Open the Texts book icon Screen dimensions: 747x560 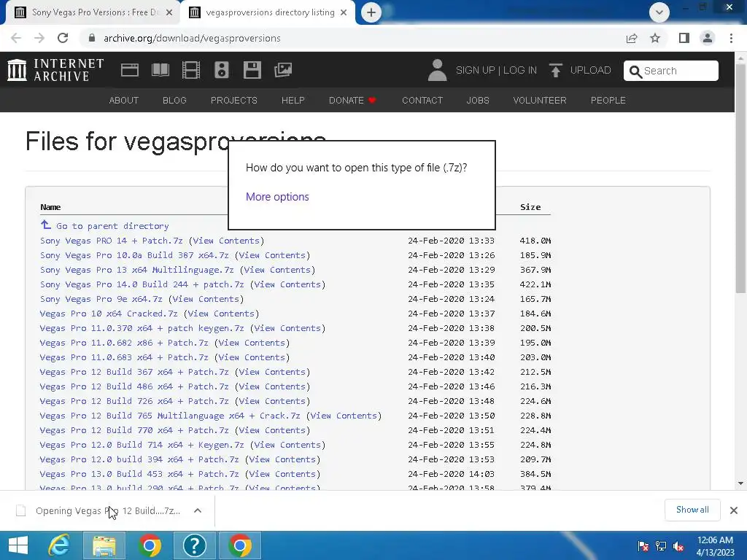160,70
